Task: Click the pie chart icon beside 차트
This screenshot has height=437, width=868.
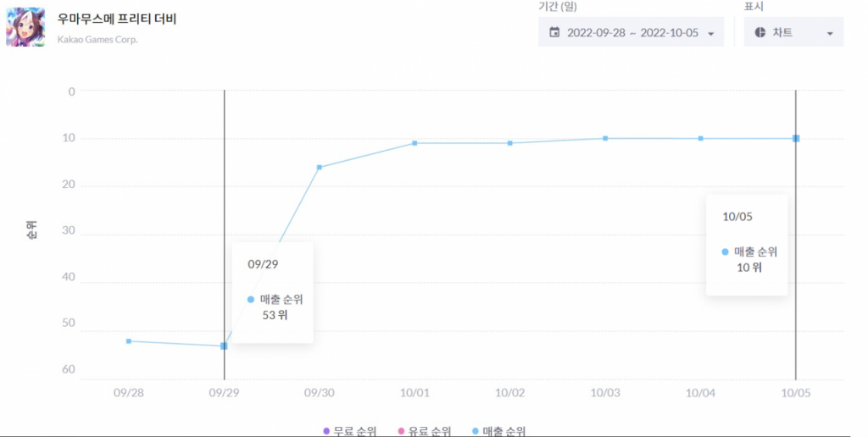Action: pos(759,32)
